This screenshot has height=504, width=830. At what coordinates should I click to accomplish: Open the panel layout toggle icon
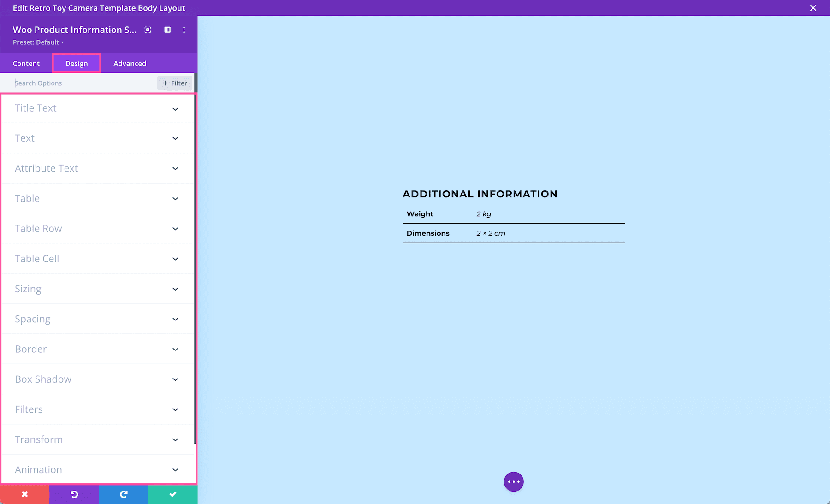pyautogui.click(x=167, y=30)
